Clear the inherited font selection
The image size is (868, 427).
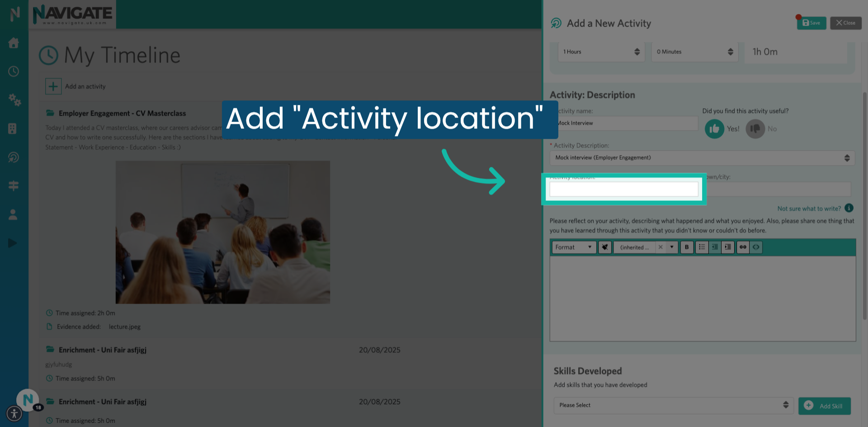click(661, 247)
